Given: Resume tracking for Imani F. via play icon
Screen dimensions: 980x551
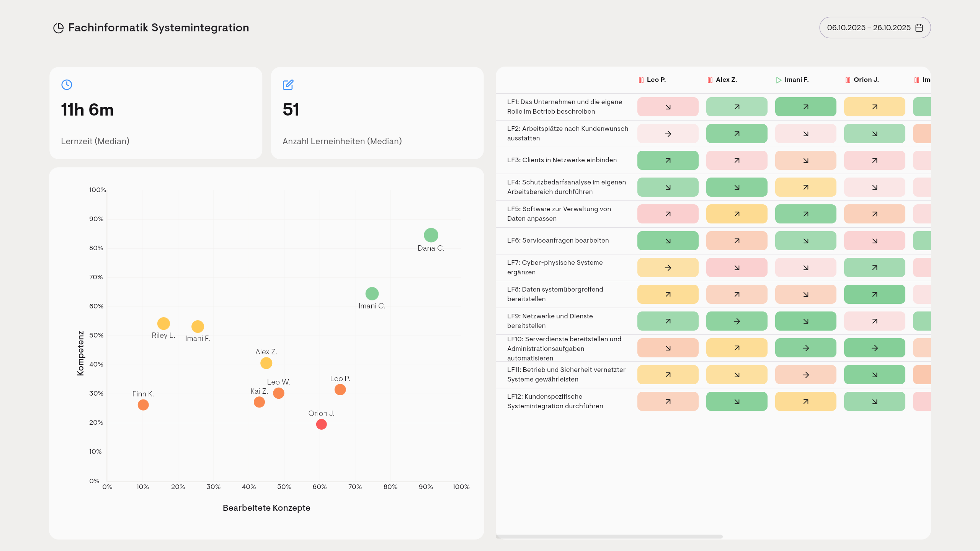Looking at the screenshot, I should point(778,80).
